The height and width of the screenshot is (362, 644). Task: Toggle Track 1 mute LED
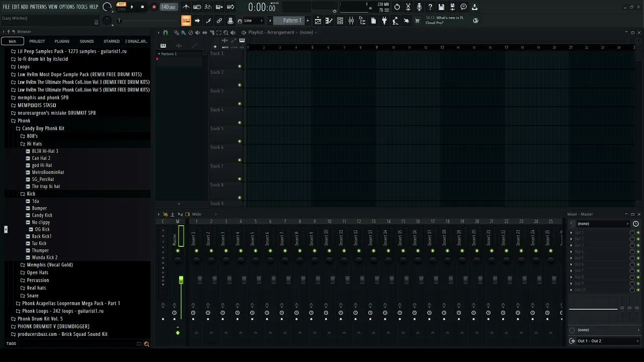239,66
